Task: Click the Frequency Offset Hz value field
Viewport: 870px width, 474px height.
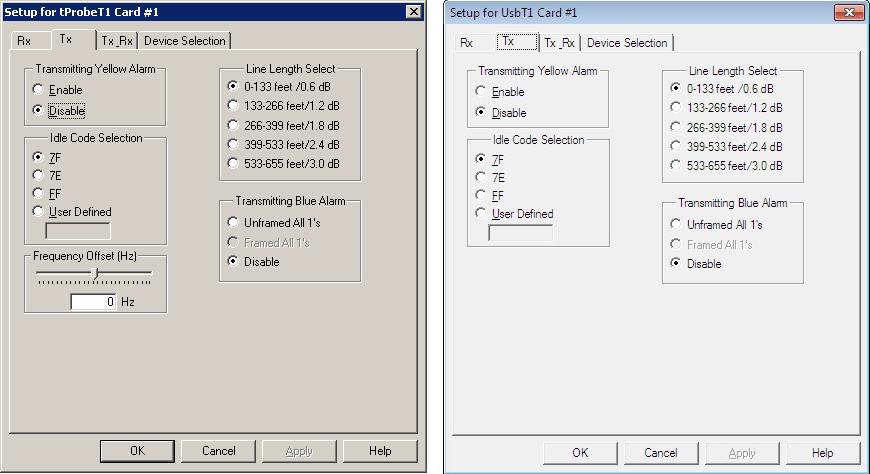Action: pyautogui.click(x=93, y=301)
